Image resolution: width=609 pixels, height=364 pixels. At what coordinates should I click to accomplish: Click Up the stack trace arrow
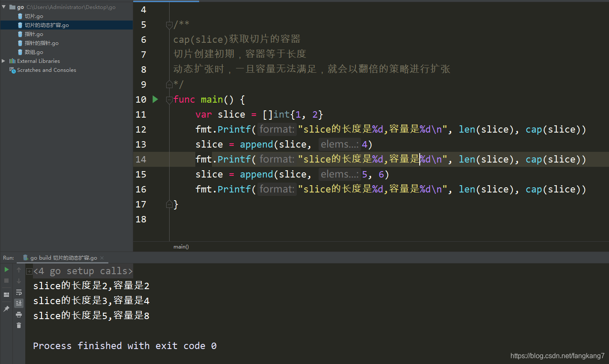pos(19,270)
